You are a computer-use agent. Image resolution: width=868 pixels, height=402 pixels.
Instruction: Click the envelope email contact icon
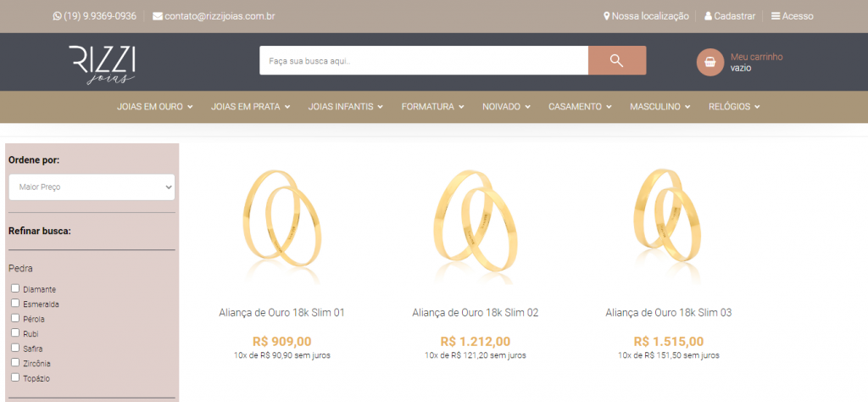(x=158, y=16)
